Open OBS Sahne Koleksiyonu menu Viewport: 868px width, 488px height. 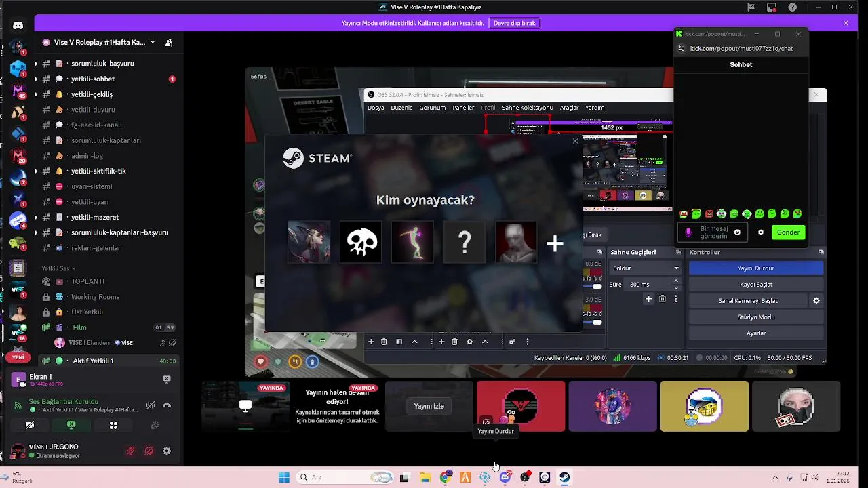point(528,108)
